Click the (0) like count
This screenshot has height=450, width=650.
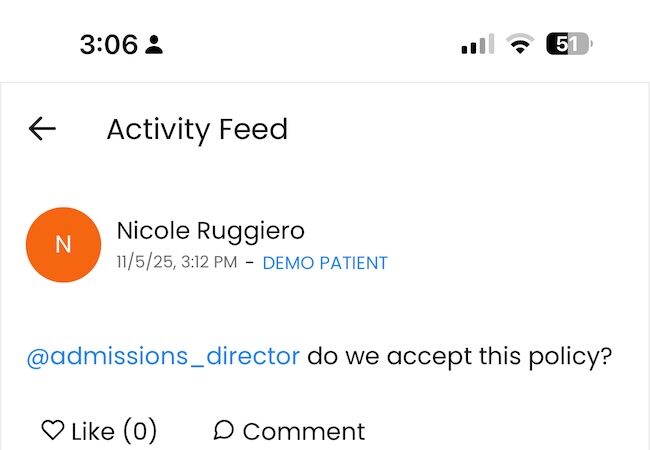click(x=140, y=431)
